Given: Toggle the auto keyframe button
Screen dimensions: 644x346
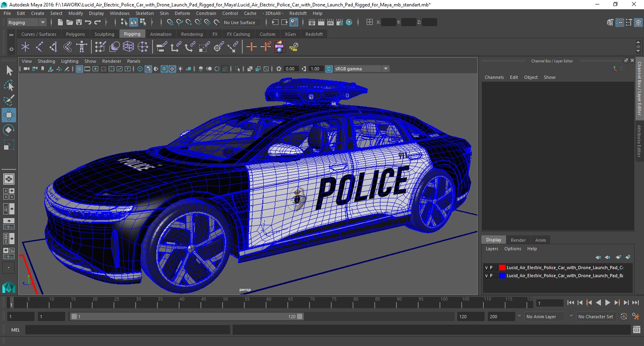Looking at the screenshot, I should tap(624, 317).
